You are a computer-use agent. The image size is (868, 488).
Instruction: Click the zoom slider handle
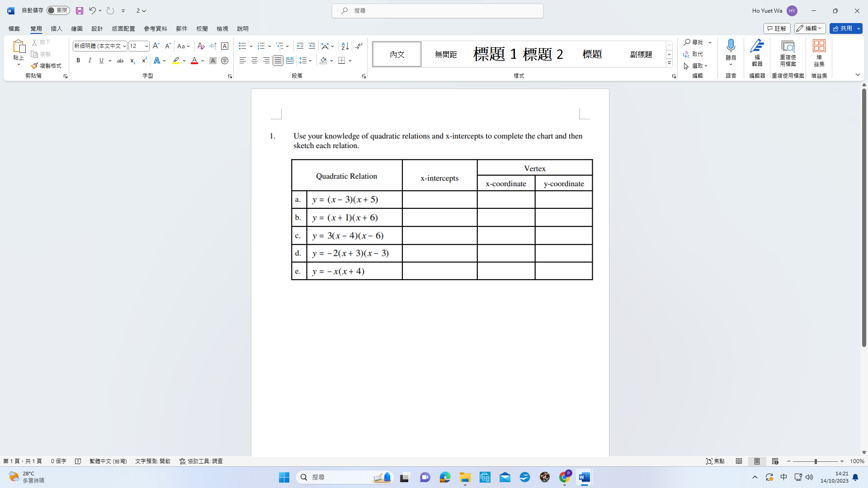(816, 461)
